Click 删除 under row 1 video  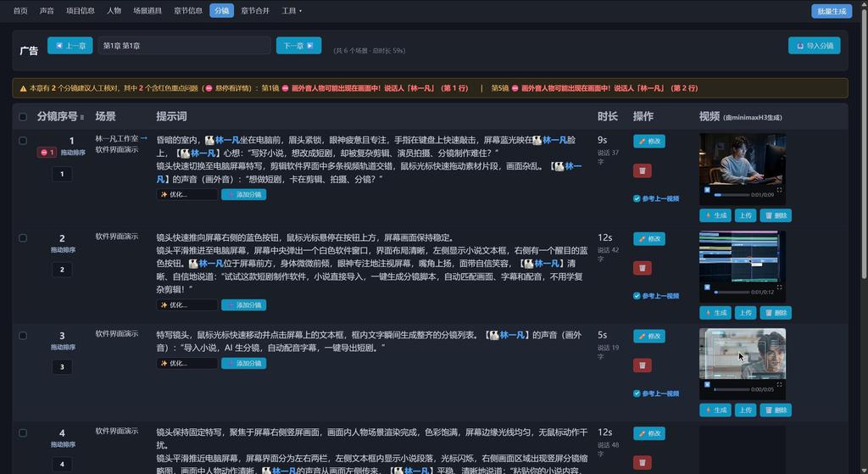point(776,215)
